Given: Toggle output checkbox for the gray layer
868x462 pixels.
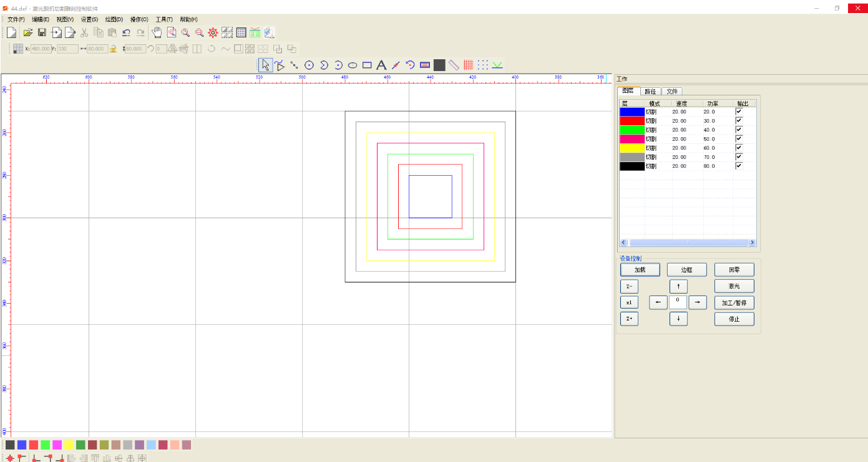Looking at the screenshot, I should pos(739,157).
